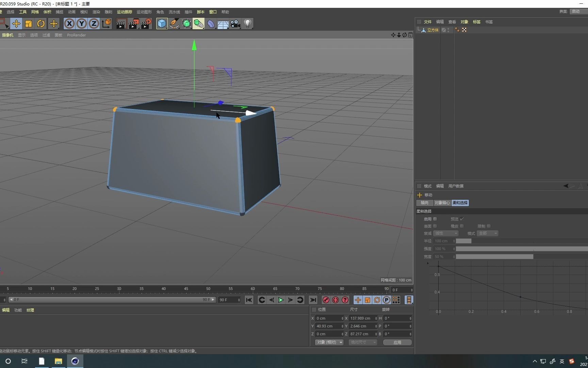588x368 pixels.
Task: Add a Camera object from the toolbar
Action: click(x=235, y=24)
